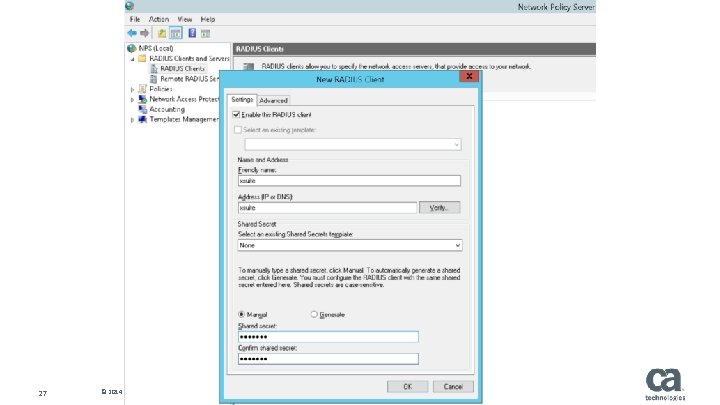The image size is (720, 405).
Task: Expand the Network Access Protection node
Action: 132,100
